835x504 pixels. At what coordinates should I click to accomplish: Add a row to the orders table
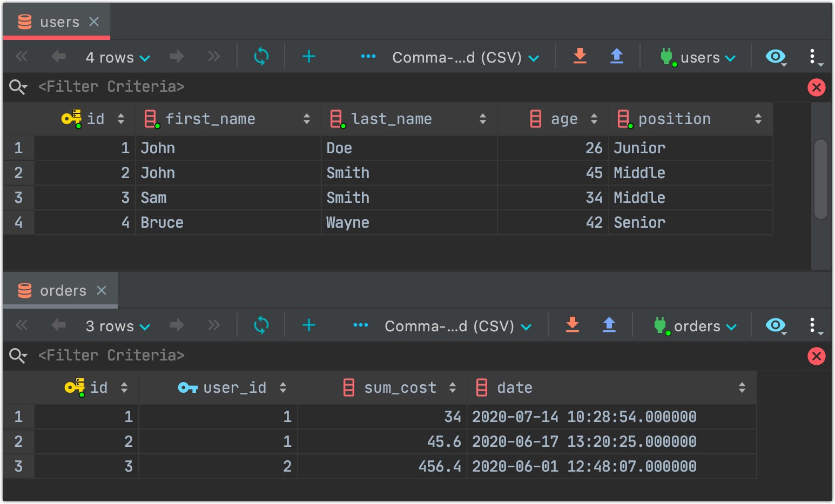pos(309,325)
